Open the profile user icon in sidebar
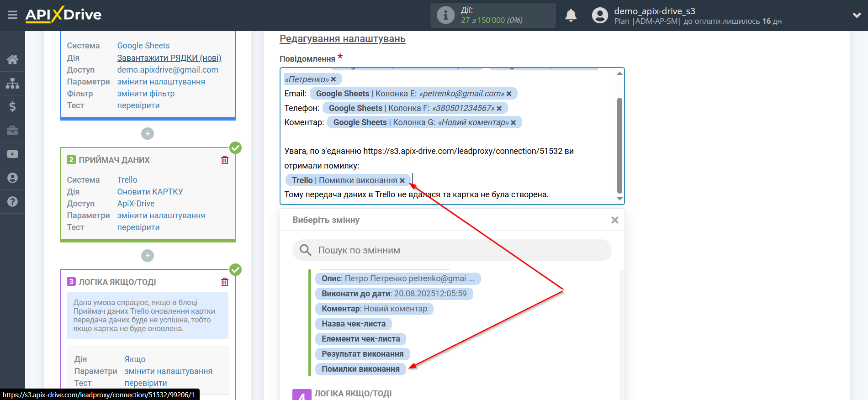 [x=12, y=178]
